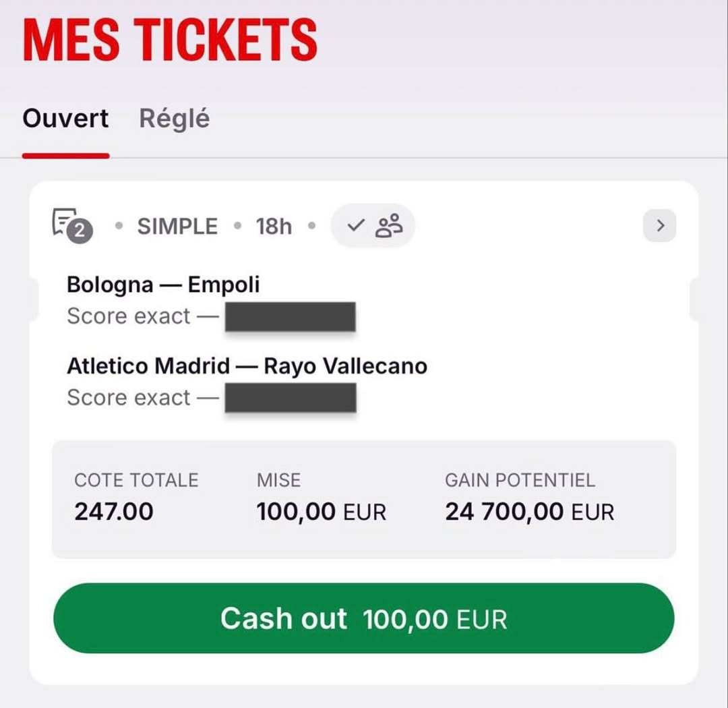Tap the green Cash out 100,00 EUR button
The height and width of the screenshot is (708, 728).
pyautogui.click(x=364, y=618)
